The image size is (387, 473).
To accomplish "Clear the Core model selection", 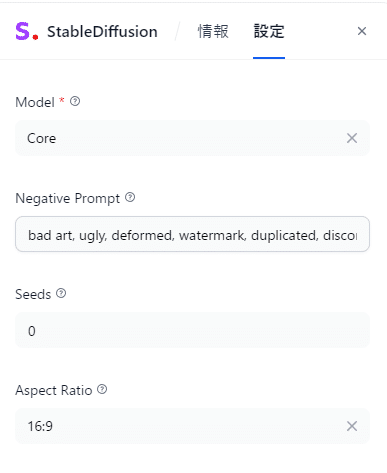I will click(x=352, y=138).
